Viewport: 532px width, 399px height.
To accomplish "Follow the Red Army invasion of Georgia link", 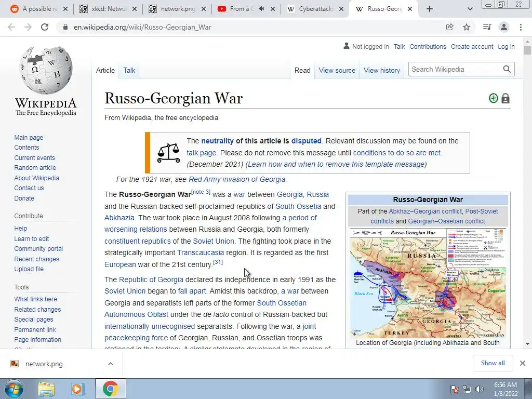I will point(237,179).
